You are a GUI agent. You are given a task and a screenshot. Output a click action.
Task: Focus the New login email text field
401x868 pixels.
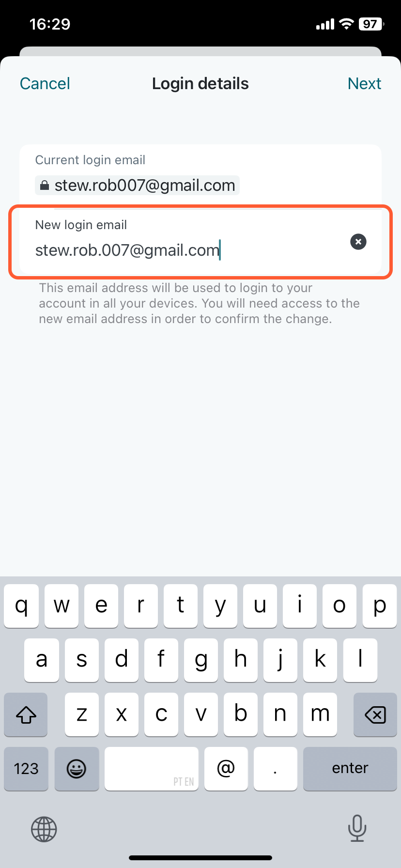(x=200, y=242)
